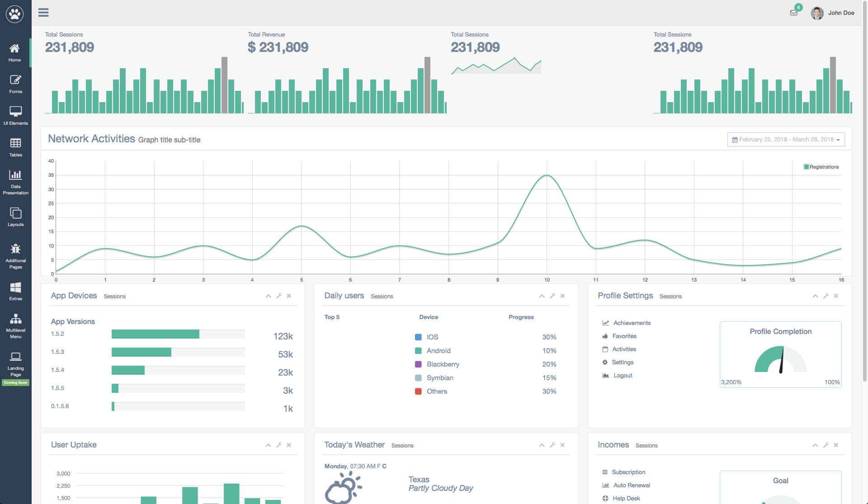Screen dimensions: 868x504
Task: Close the Daily users panel
Action: point(562,296)
